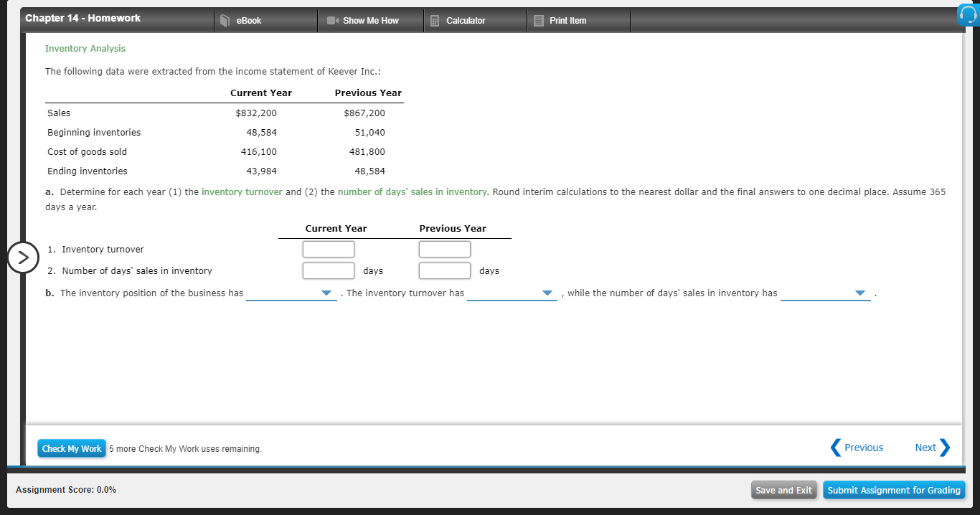Click Current Year inventory turnover field
The width and height of the screenshot is (980, 515).
[x=329, y=249]
